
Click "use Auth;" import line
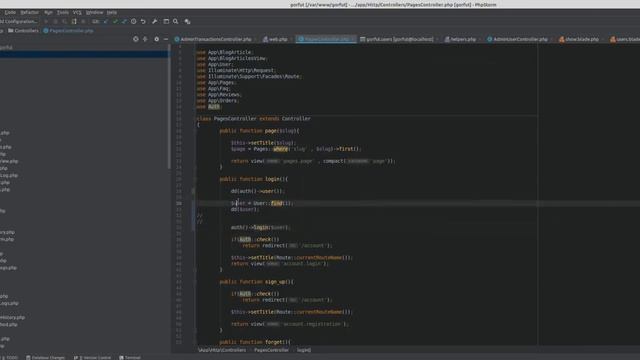pos(209,107)
